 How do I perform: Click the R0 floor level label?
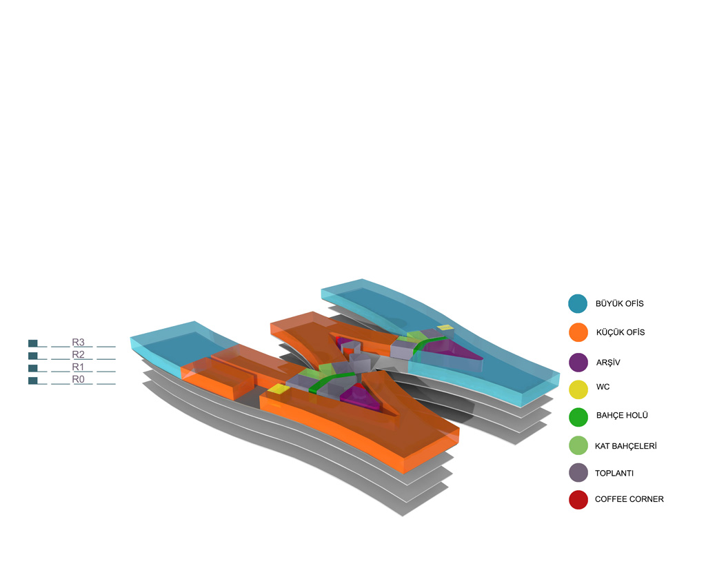coord(78,379)
